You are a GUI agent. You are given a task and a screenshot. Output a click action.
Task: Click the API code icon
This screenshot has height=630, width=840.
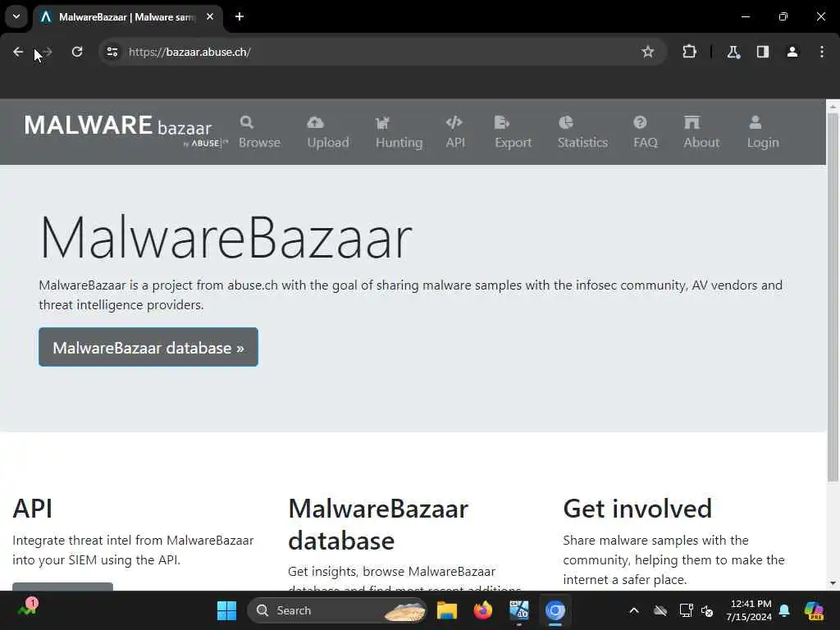coord(454,123)
